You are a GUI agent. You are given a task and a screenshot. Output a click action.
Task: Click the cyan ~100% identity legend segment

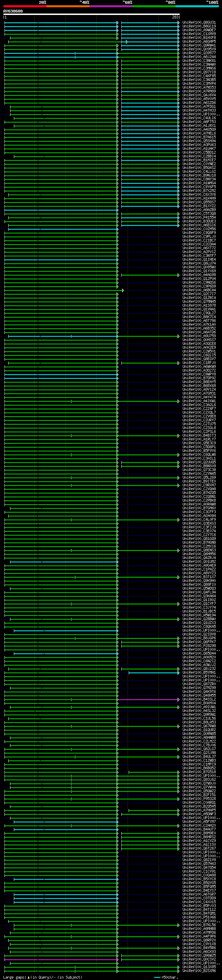point(197,6)
